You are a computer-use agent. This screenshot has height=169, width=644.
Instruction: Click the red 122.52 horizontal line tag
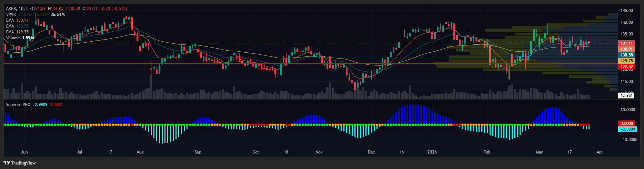pyautogui.click(x=626, y=67)
